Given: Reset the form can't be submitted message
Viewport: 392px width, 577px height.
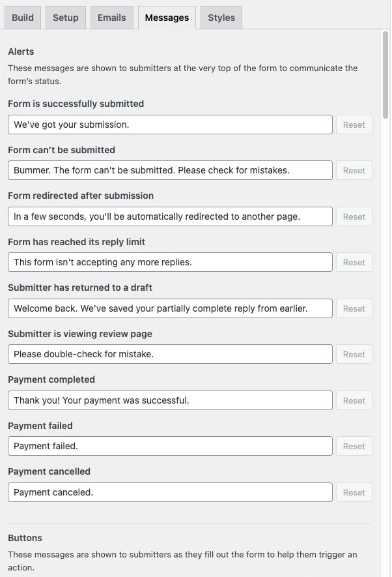Looking at the screenshot, I should tap(354, 170).
